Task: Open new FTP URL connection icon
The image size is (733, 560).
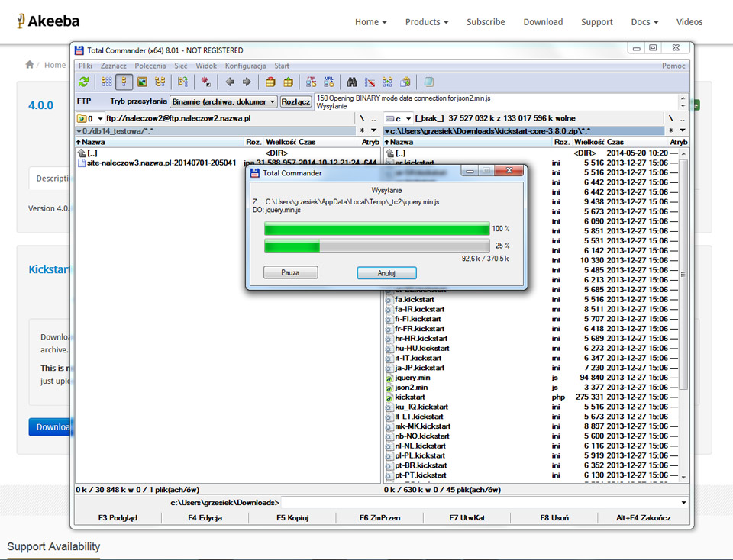Action: (x=328, y=82)
